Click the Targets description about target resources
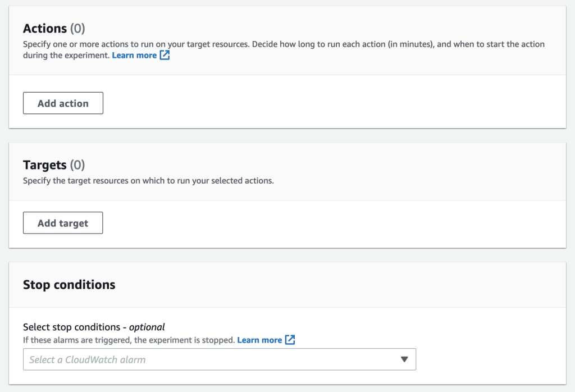This screenshot has width=575, height=392. (148, 181)
